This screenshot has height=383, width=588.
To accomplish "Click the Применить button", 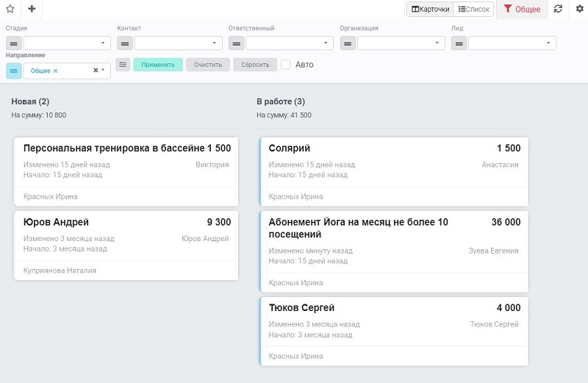I will pos(158,65).
